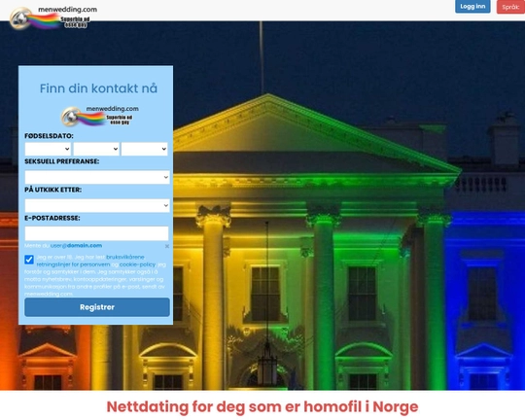Expand the last Fødselsdato dropdown

click(x=144, y=149)
